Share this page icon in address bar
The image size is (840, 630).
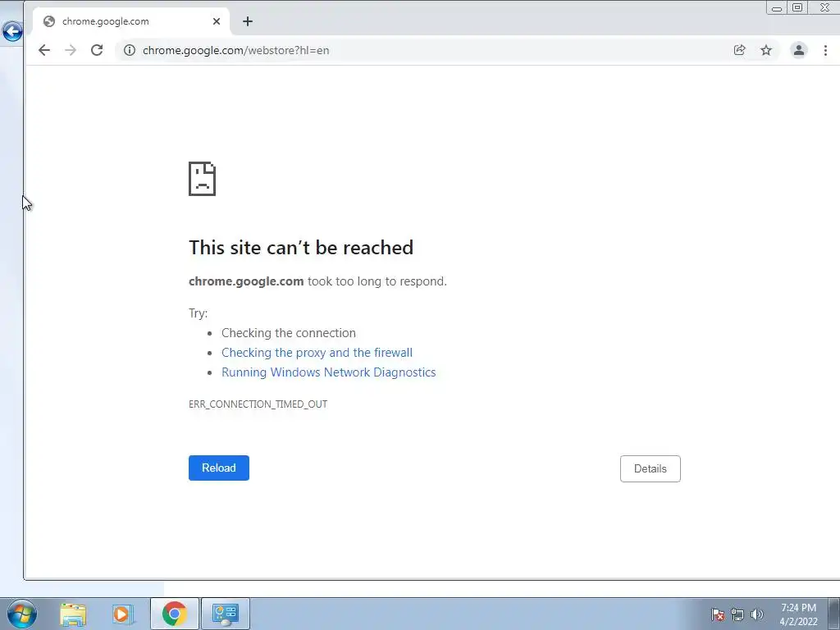[x=739, y=50]
